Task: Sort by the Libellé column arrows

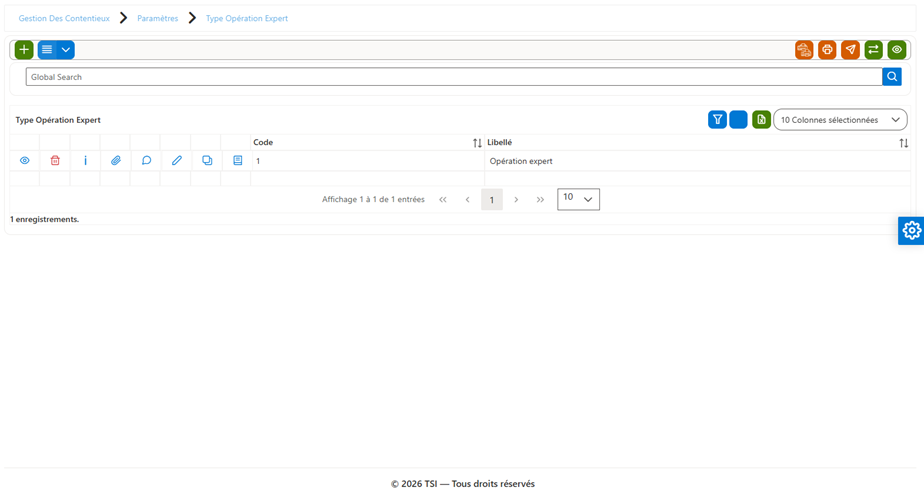Action: point(903,143)
